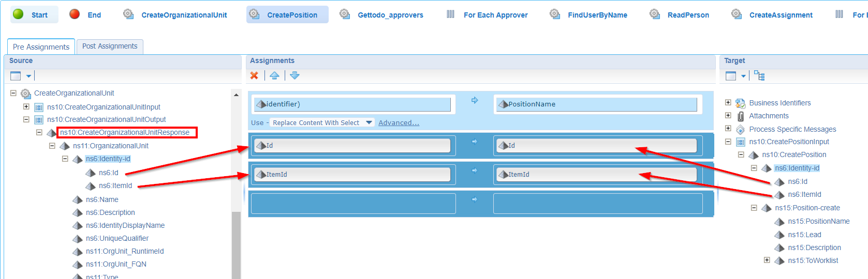The width and height of the screenshot is (868, 279).
Task: Open the Advanced... link
Action: 399,122
